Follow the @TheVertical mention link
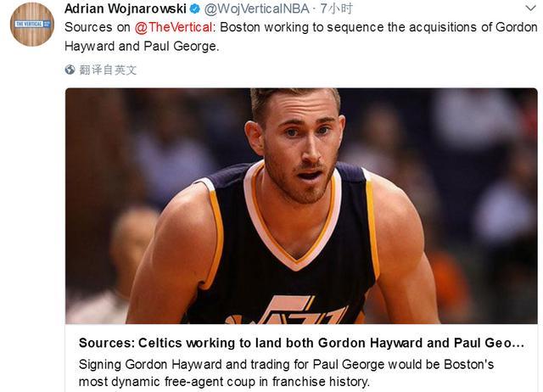The image size is (543, 392). click(x=173, y=27)
